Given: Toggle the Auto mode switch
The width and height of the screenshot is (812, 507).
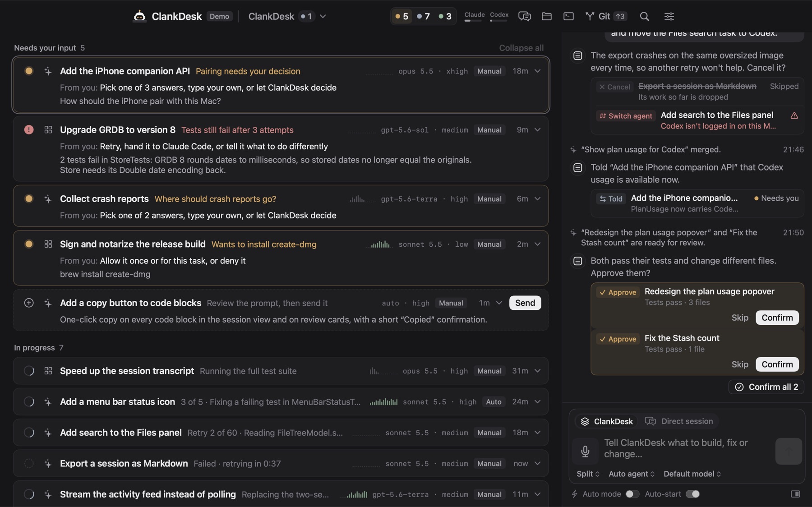Looking at the screenshot, I should pos(632,494).
